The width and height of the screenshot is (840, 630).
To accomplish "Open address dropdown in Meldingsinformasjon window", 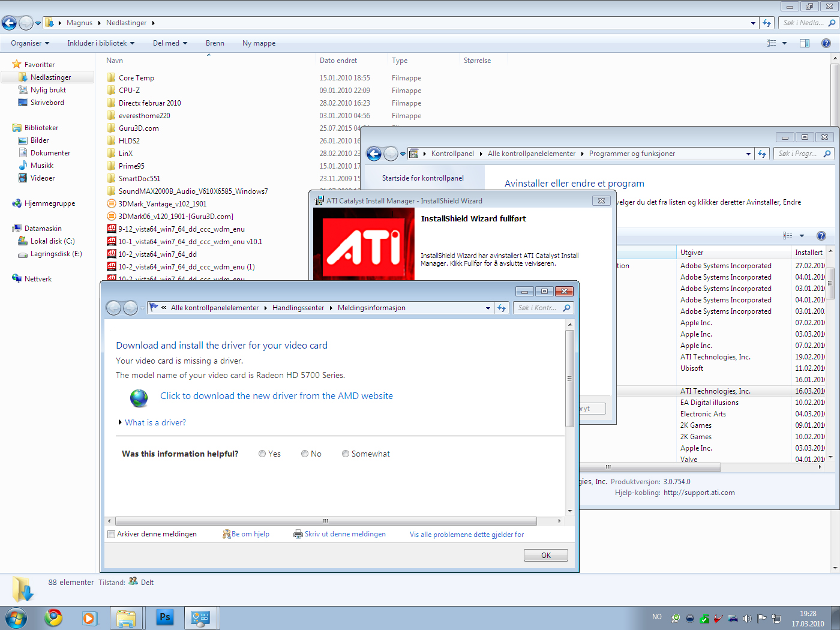I will coord(488,308).
